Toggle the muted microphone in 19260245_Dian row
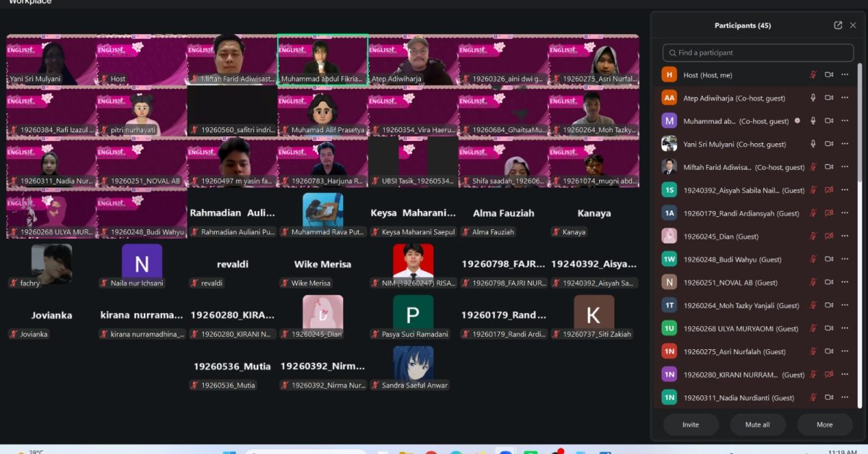868x454 pixels. (813, 236)
